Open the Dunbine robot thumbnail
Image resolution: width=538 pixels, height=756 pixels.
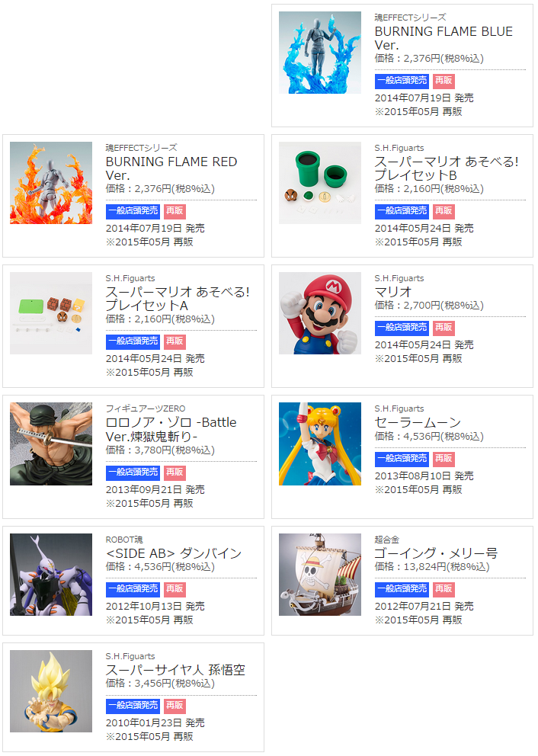click(50, 575)
